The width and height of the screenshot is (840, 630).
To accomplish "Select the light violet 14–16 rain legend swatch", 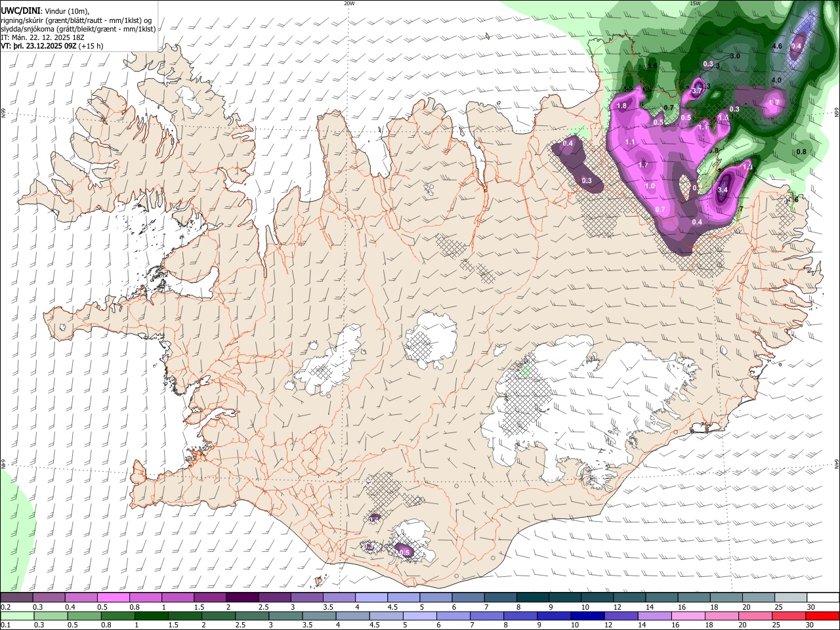I will coord(655,616).
